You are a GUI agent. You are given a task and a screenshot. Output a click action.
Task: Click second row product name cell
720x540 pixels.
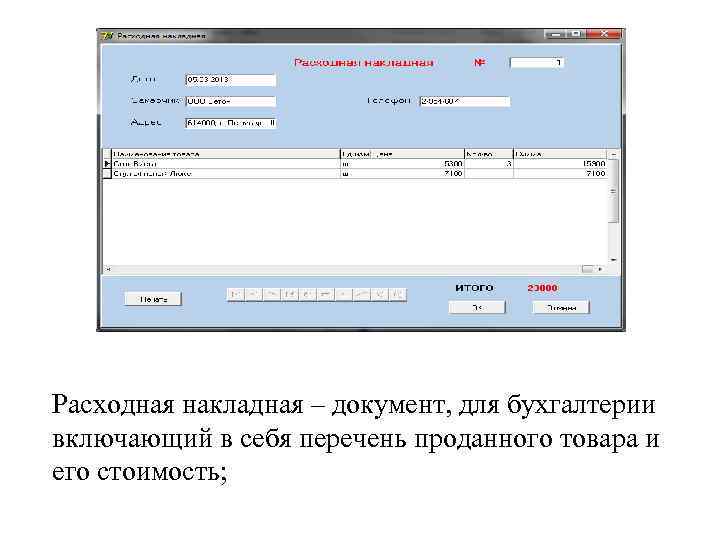click(x=225, y=174)
